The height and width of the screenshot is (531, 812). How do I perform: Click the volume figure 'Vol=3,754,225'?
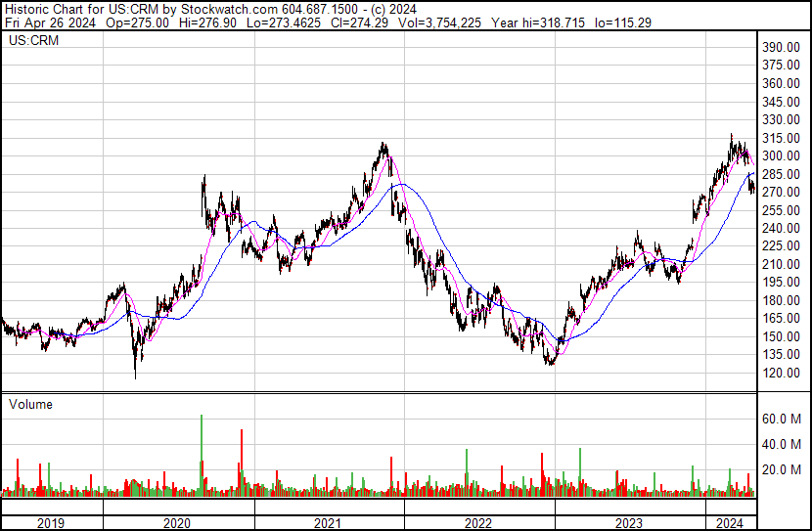[x=439, y=22]
